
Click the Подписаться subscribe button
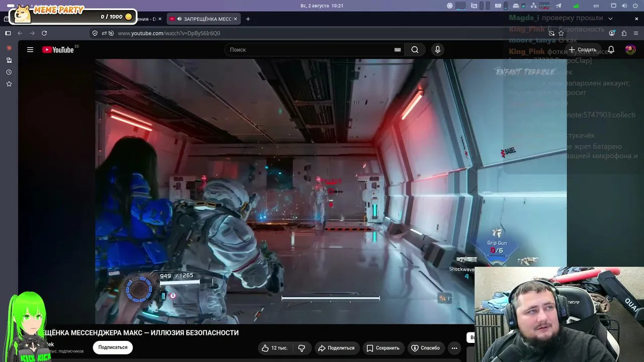pos(113,347)
